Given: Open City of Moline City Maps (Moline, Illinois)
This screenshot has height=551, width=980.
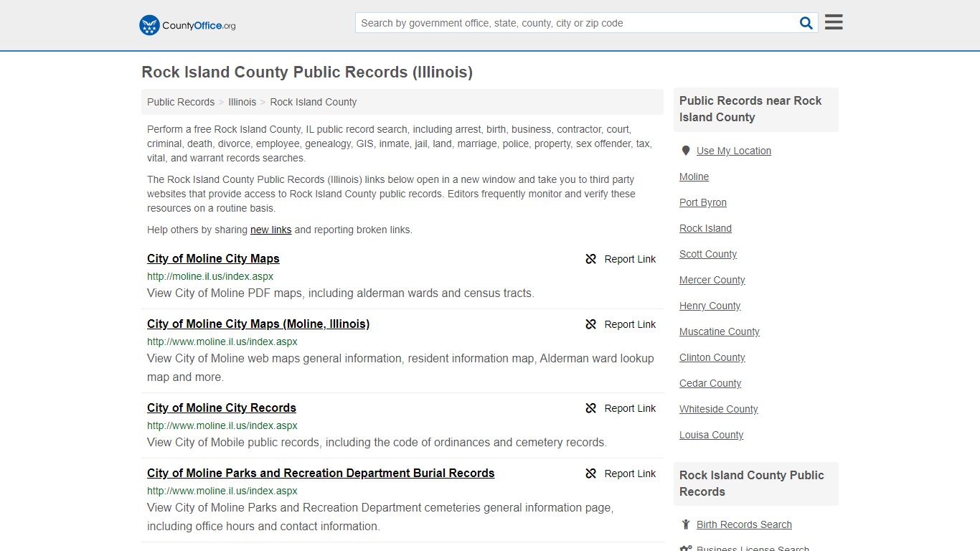Looking at the screenshot, I should click(258, 324).
